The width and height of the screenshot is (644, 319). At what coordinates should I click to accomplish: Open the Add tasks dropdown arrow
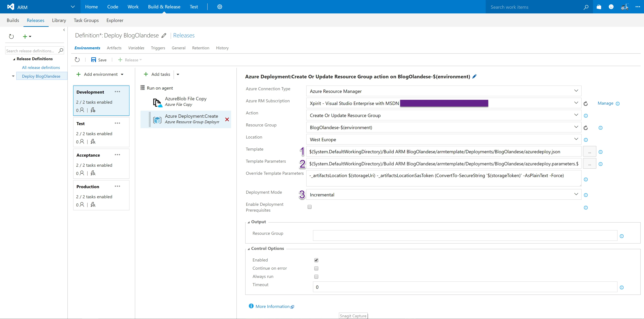click(178, 74)
